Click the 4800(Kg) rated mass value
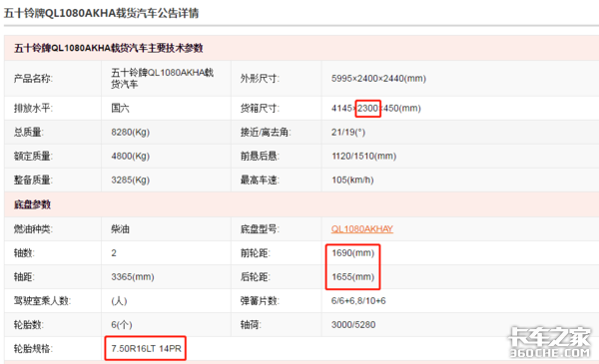The image size is (599, 364). pos(130,156)
